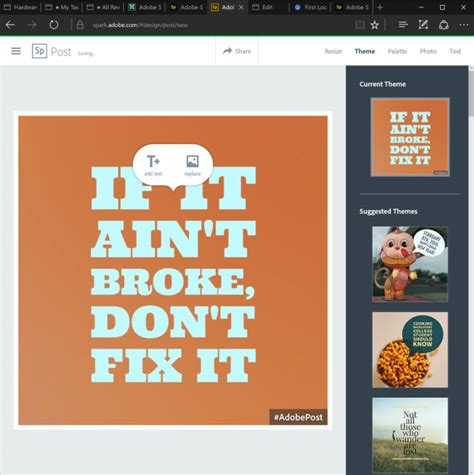Make a web note icon

(x=423, y=25)
